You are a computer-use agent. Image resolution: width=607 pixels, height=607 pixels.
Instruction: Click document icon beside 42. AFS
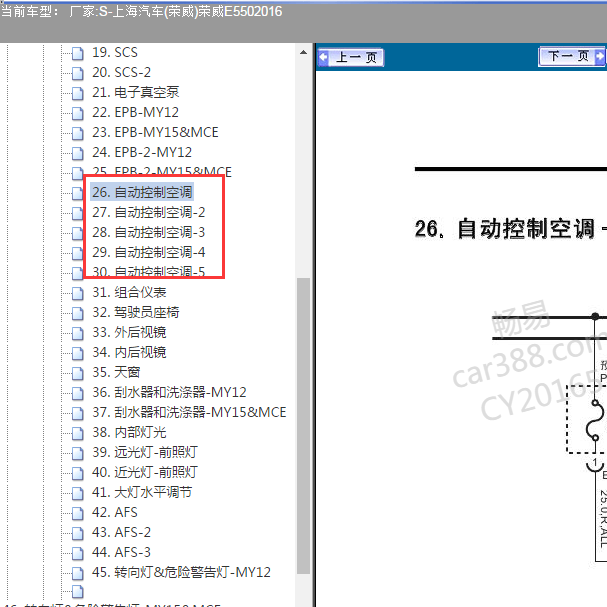pyautogui.click(x=78, y=514)
